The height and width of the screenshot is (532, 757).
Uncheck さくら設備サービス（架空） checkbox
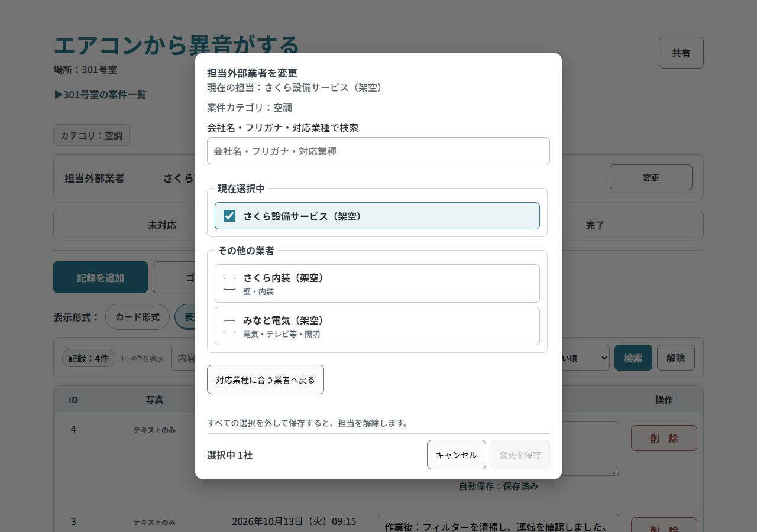(x=229, y=216)
